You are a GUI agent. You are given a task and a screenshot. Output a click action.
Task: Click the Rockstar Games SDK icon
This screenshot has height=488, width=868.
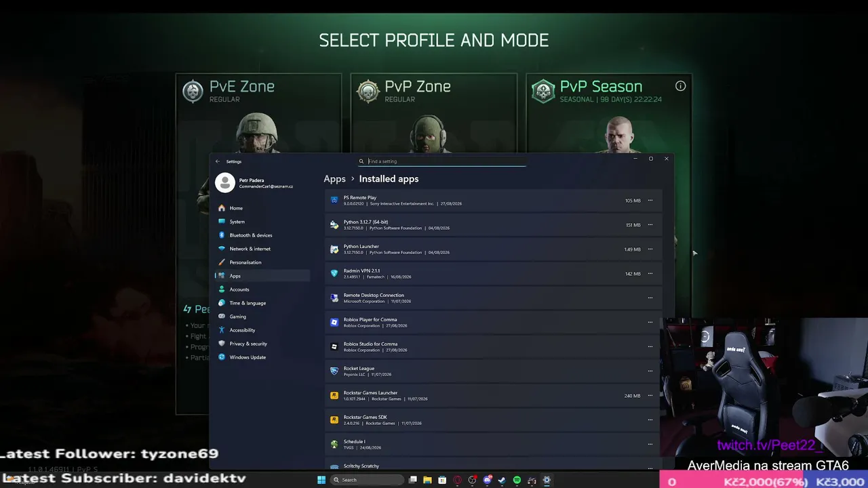tap(334, 420)
